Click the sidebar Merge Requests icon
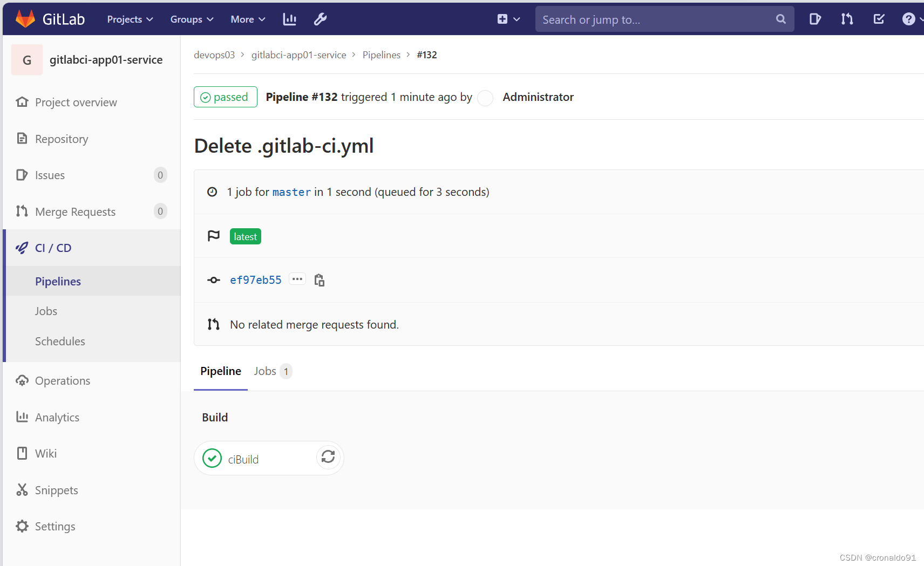 [22, 211]
